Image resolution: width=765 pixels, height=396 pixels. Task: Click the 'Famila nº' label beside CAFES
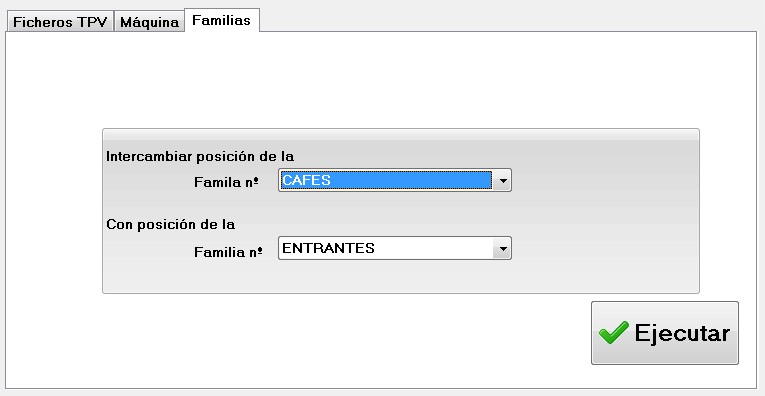[x=226, y=182]
